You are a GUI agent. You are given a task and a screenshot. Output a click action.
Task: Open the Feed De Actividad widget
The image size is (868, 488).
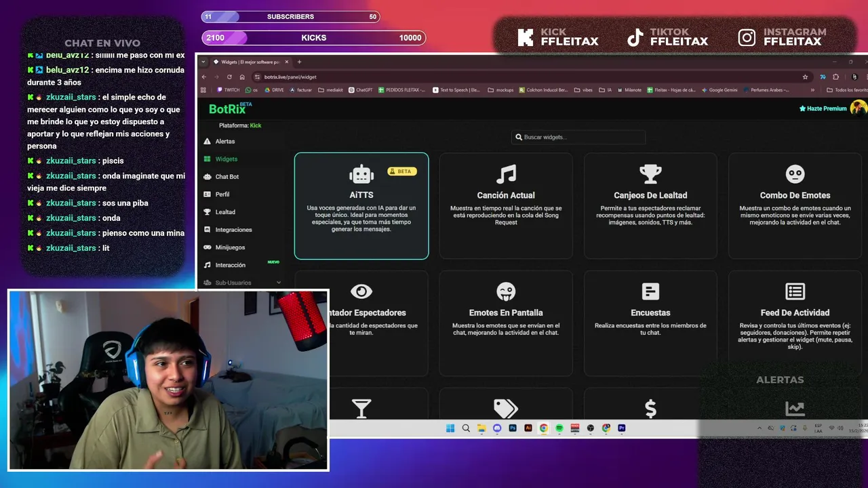point(795,323)
